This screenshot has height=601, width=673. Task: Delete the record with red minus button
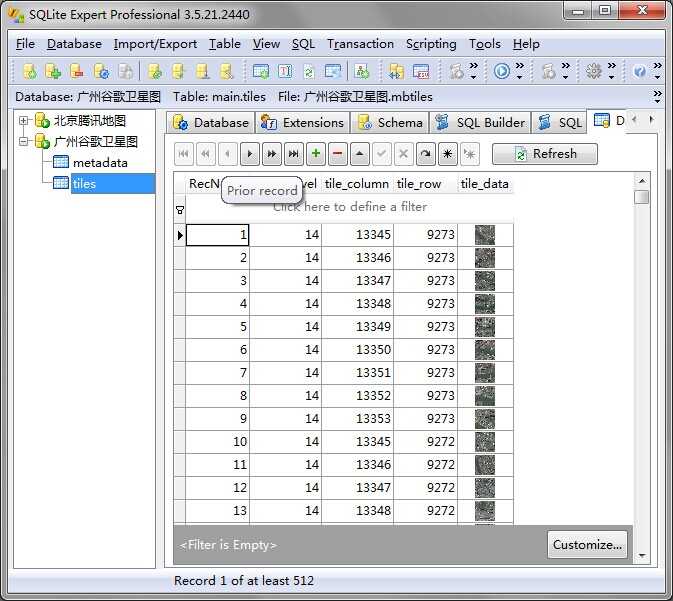click(x=338, y=154)
